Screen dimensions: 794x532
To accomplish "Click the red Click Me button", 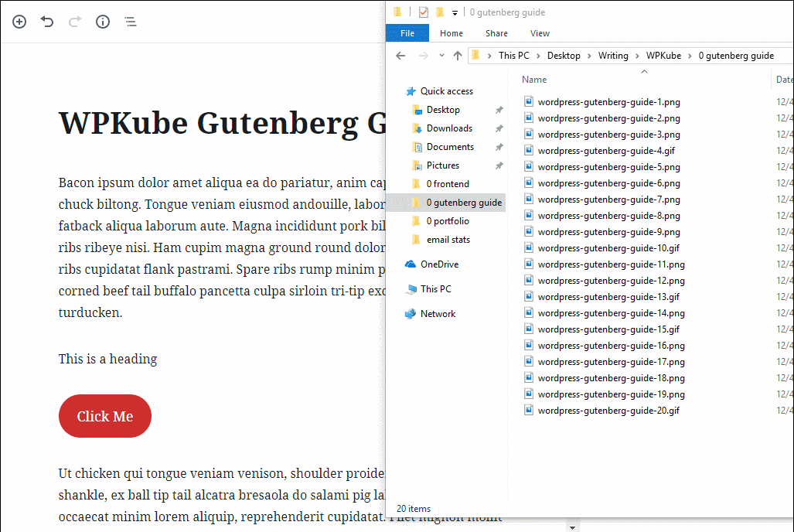I will [105, 416].
